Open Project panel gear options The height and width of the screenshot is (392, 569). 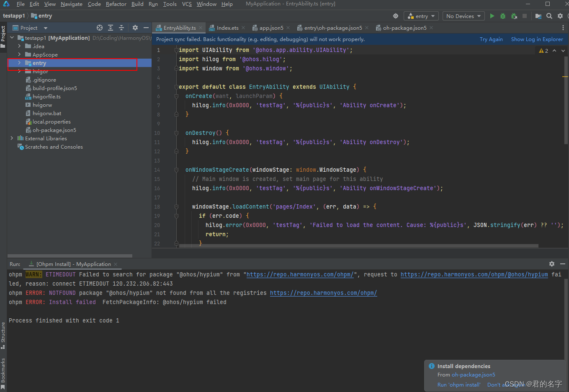point(135,28)
